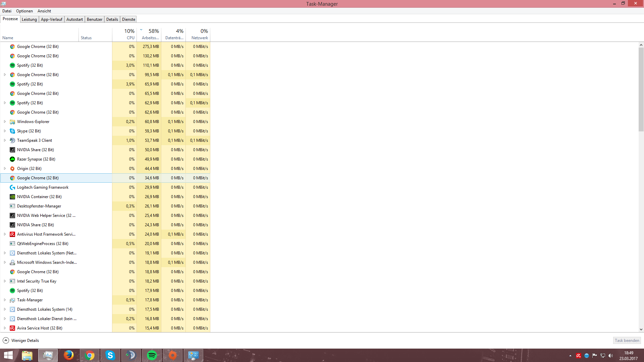Viewport: 644px width, 362px height.
Task: Show hidden tray icons arrow
Action: [570, 356]
